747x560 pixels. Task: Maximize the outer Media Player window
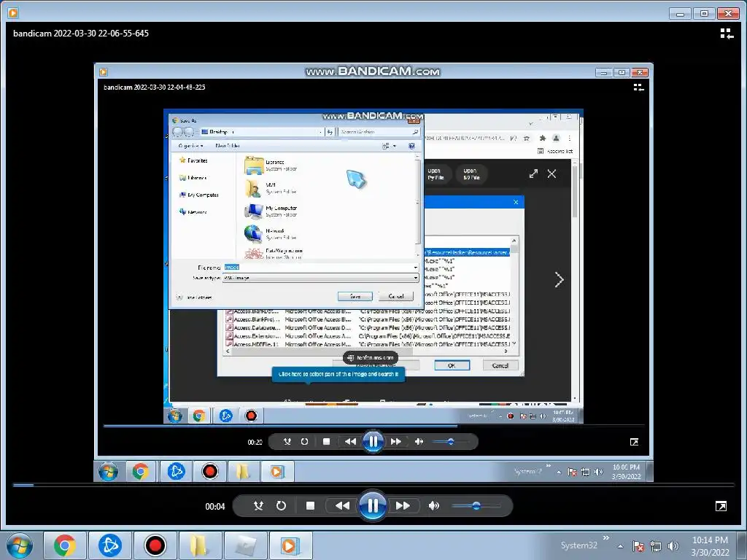[x=704, y=14]
